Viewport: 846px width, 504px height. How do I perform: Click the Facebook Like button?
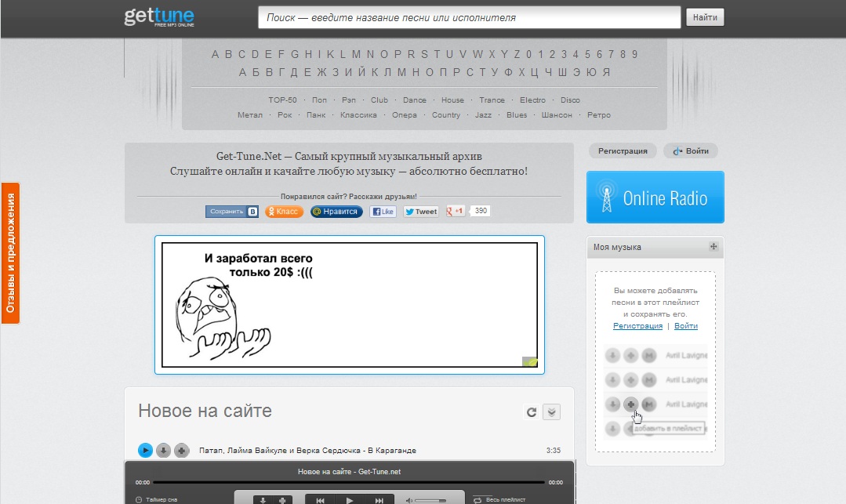tap(383, 212)
